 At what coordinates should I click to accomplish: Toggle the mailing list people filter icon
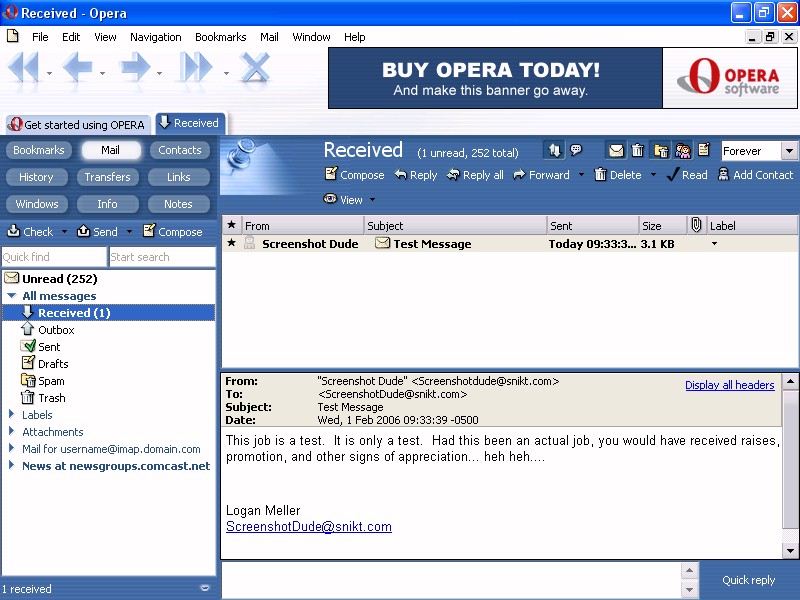[x=683, y=151]
